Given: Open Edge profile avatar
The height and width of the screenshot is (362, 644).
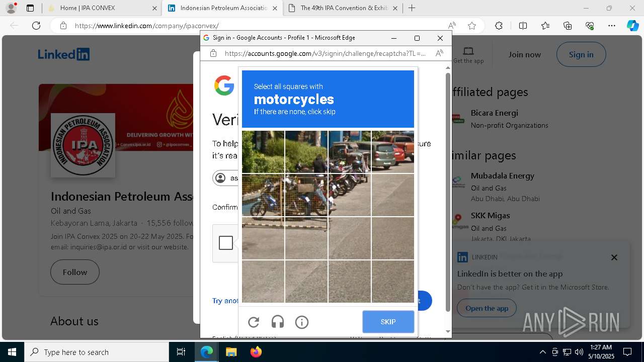Looking at the screenshot, I should 11,8.
